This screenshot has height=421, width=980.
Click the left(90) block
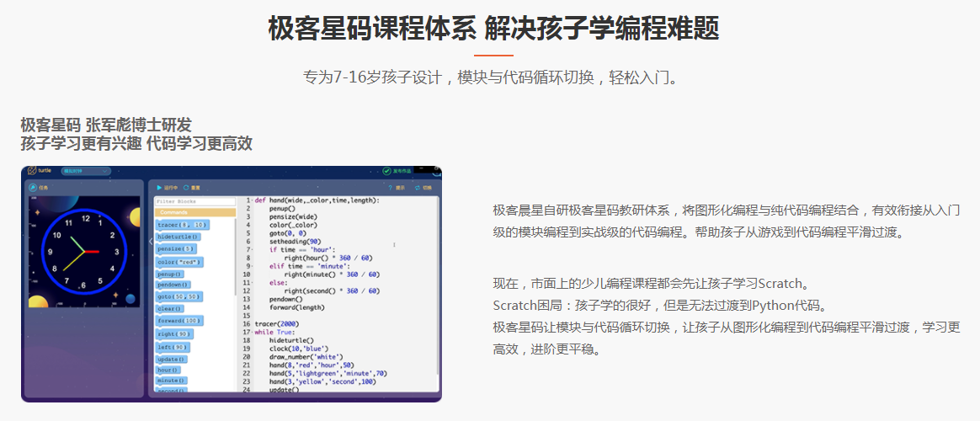click(173, 347)
